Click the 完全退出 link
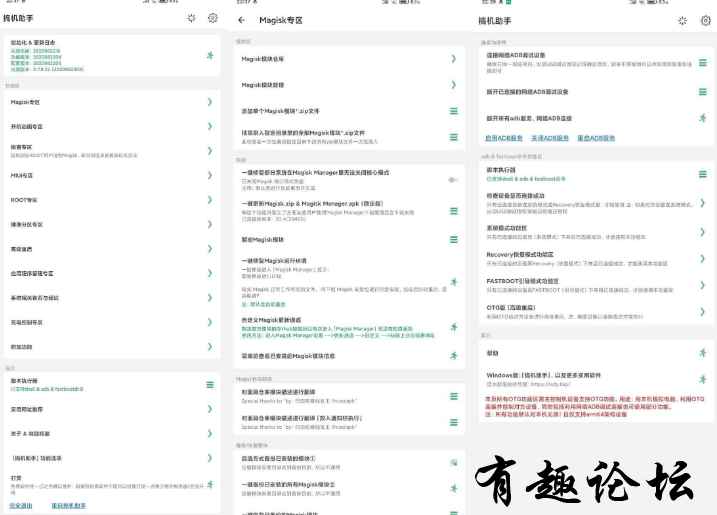The height and width of the screenshot is (515, 717). pyautogui.click(x=21, y=505)
